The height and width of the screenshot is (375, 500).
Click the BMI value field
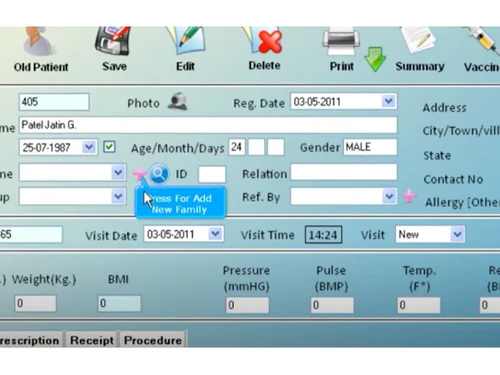[x=119, y=303]
